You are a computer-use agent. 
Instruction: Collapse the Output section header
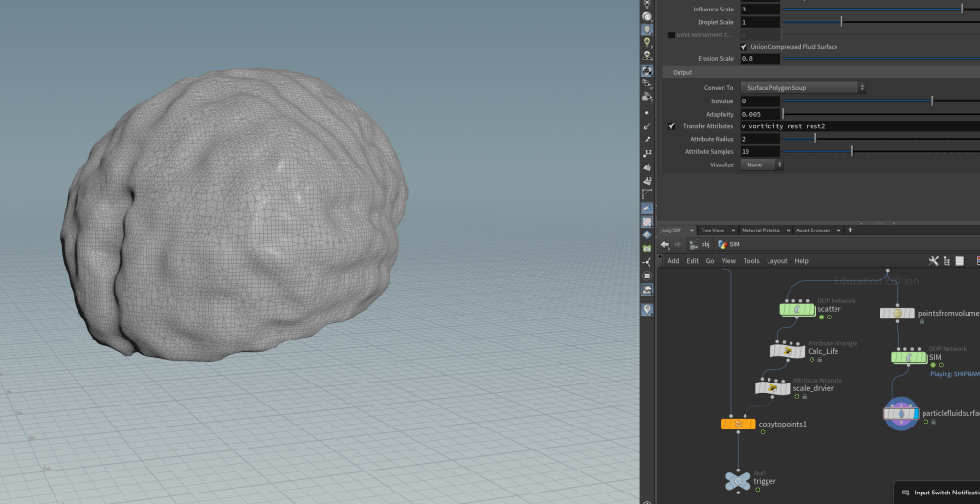(x=682, y=73)
